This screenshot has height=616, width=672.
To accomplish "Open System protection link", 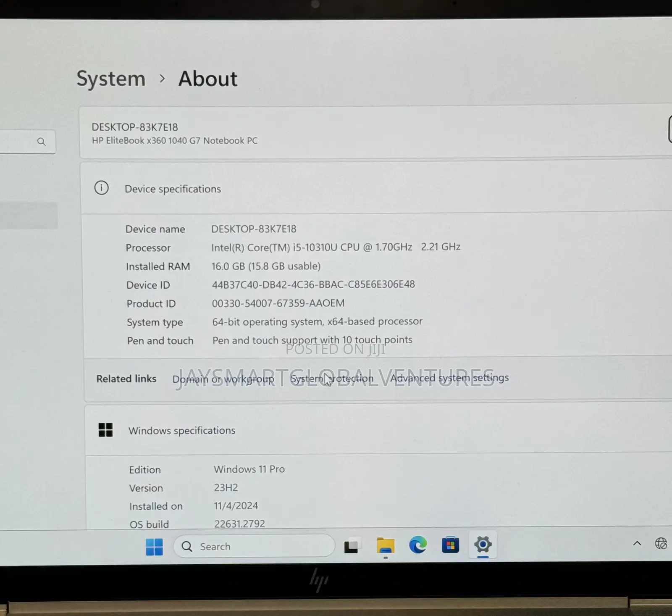I will coord(332,378).
